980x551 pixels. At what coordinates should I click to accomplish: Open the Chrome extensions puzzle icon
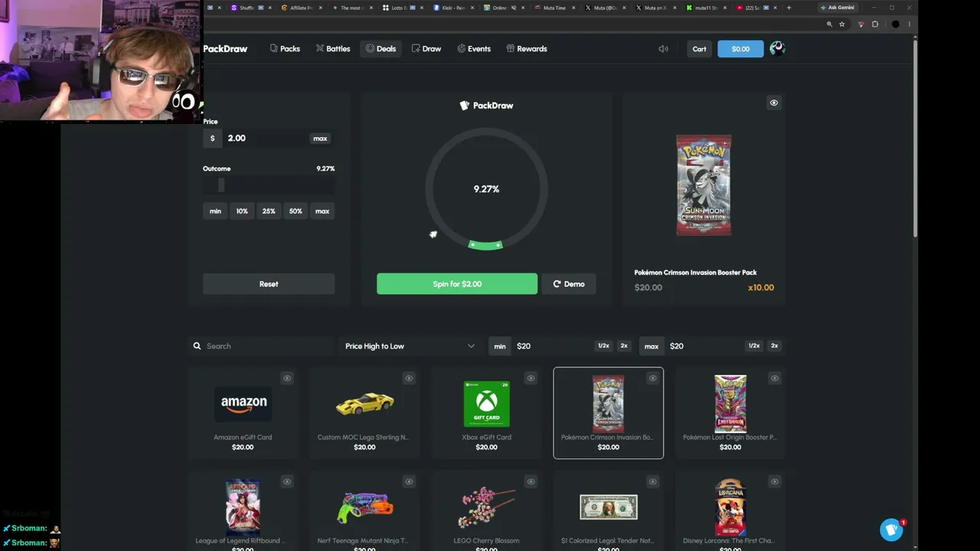875,24
